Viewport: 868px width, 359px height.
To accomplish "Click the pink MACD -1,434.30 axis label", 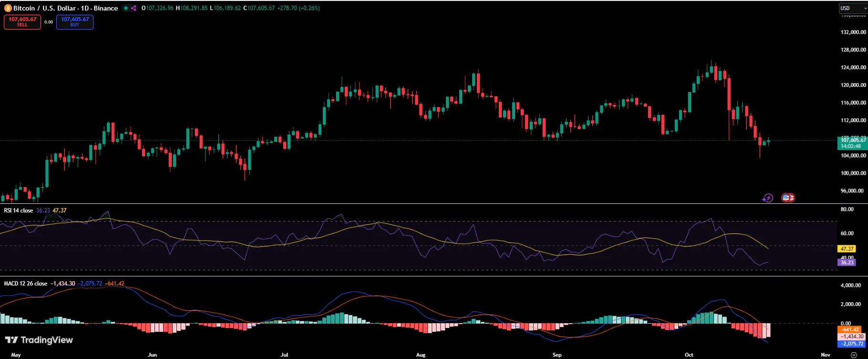I will click(851, 337).
